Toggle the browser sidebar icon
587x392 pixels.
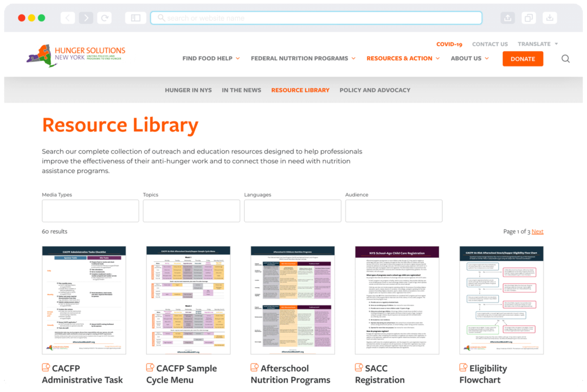point(135,18)
